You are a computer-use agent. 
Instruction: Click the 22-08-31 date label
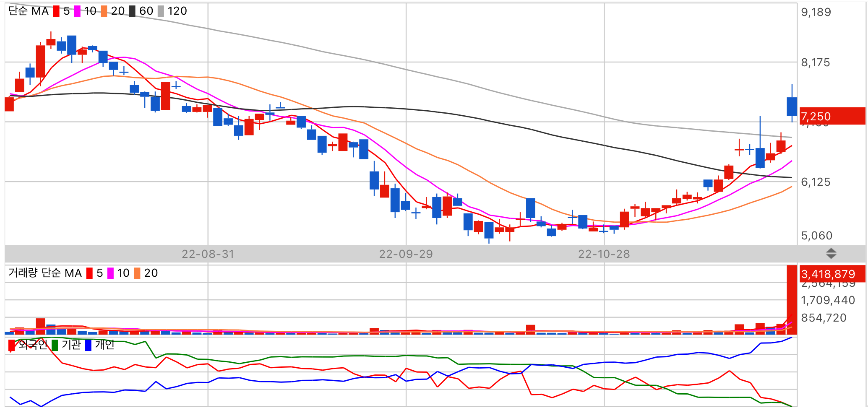pyautogui.click(x=208, y=254)
